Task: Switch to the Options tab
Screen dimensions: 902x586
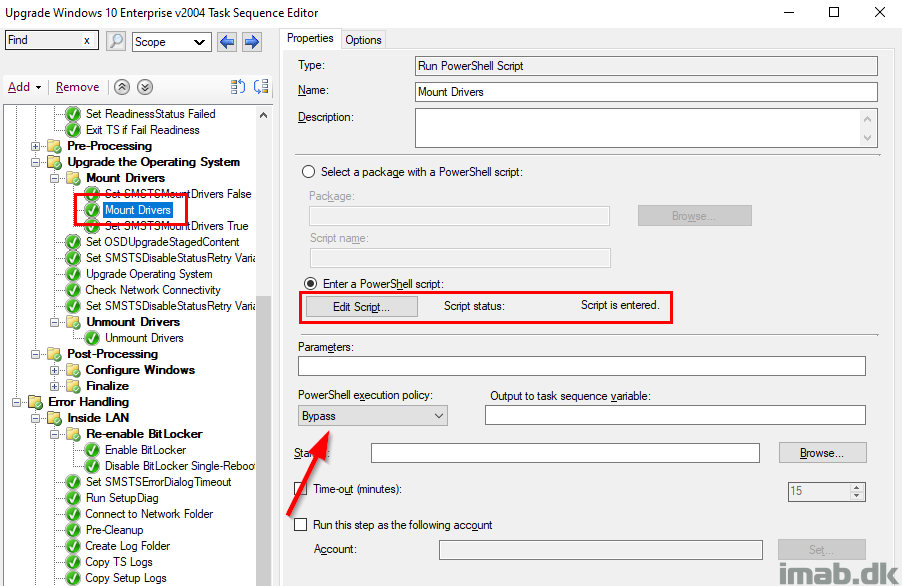Action: pyautogui.click(x=363, y=40)
